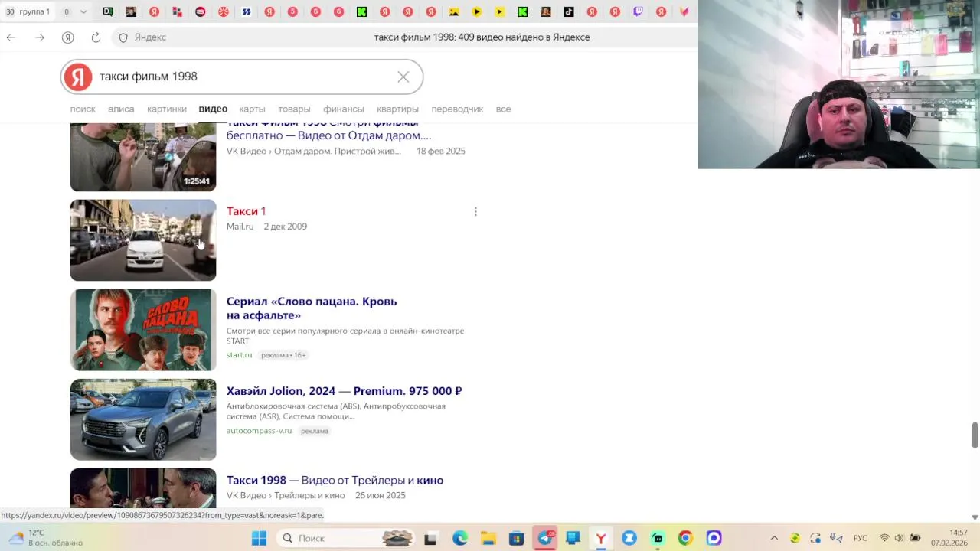Open the clock showing 14:57
980x551 pixels.
point(948,538)
